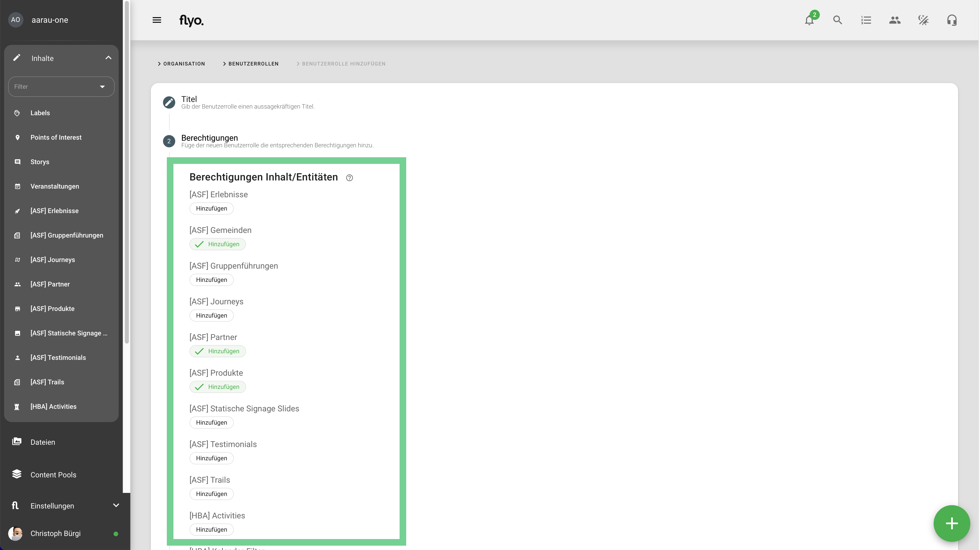Click the magic wand icon in header
Screen dimensions: 980x550
(923, 20)
